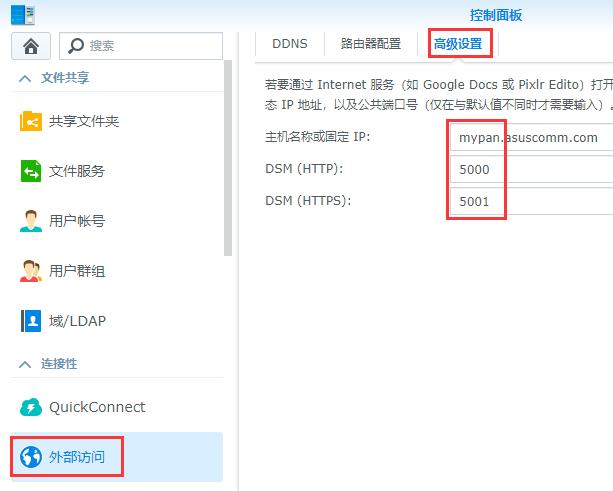Open the 共享文件夹 folder icon
Image resolution: width=613 pixels, height=491 pixels.
coord(31,121)
